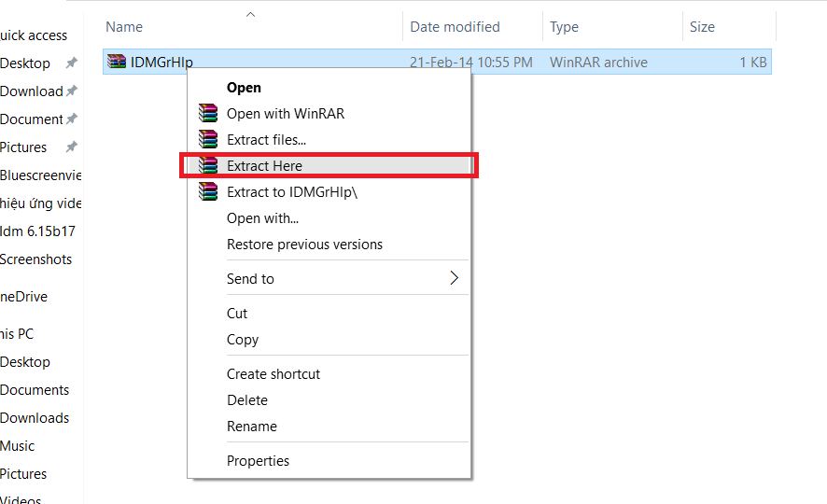Choose Rename in the context menu
Viewport: 827px width, 504px height.
coord(252,427)
